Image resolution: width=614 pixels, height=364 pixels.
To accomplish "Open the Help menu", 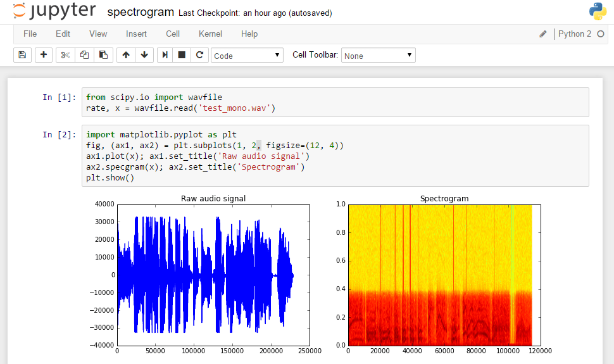I will pyautogui.click(x=249, y=34).
